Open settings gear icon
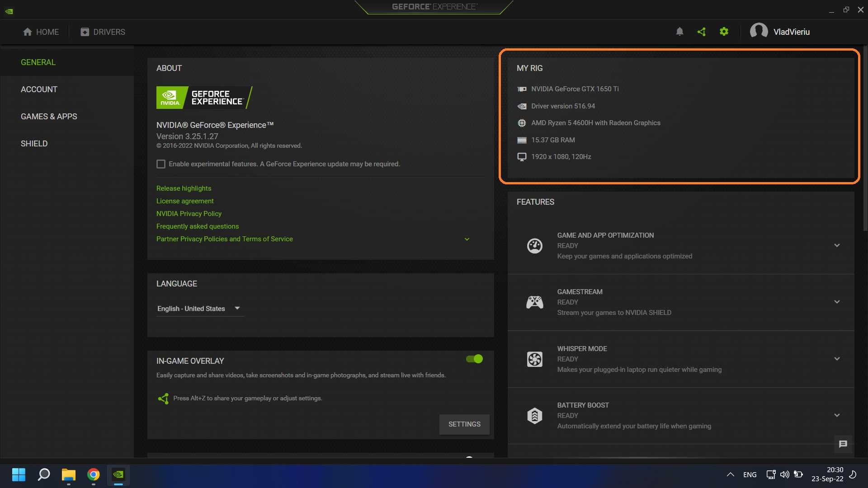 [x=724, y=32]
